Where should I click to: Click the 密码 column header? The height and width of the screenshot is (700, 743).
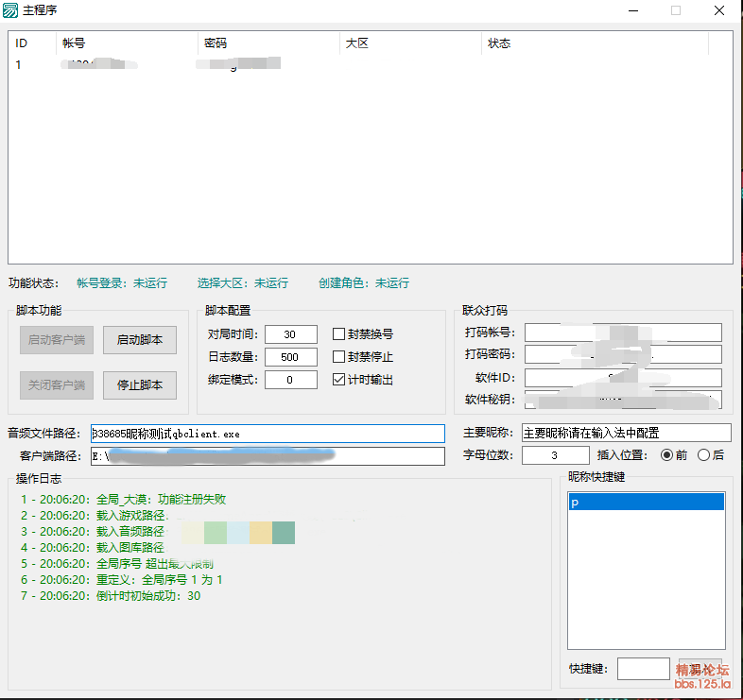point(268,43)
